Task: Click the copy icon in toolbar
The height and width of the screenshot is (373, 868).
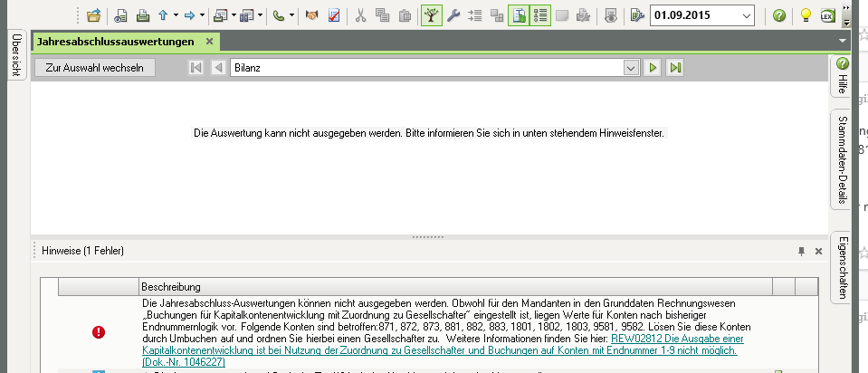Action: click(383, 15)
